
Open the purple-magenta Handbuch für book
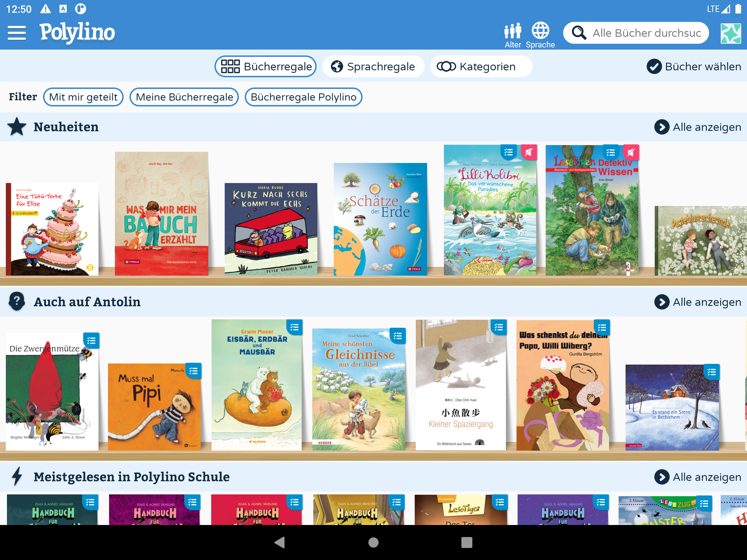154,510
